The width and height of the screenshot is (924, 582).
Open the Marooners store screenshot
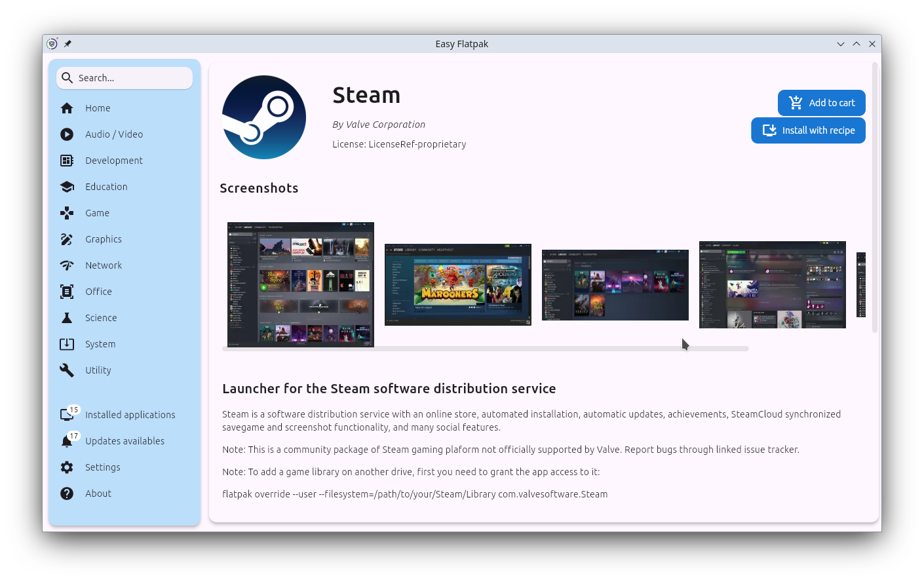point(458,284)
